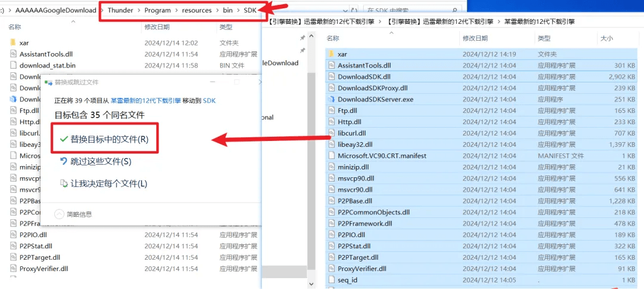Viewport: 644px width, 289px height.
Task: Open chevron dropdown after AAAAAAGoogleDownload breadcrumb
Action: (x=102, y=10)
